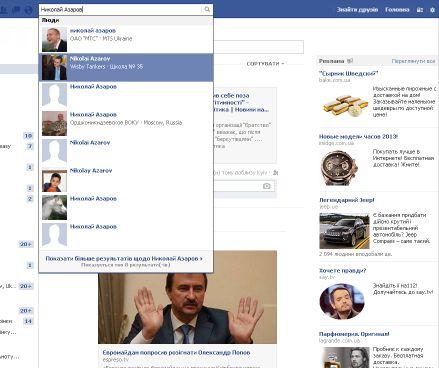Click the jeep.ua domain text
Screen dimensions: 439x368
(328, 207)
